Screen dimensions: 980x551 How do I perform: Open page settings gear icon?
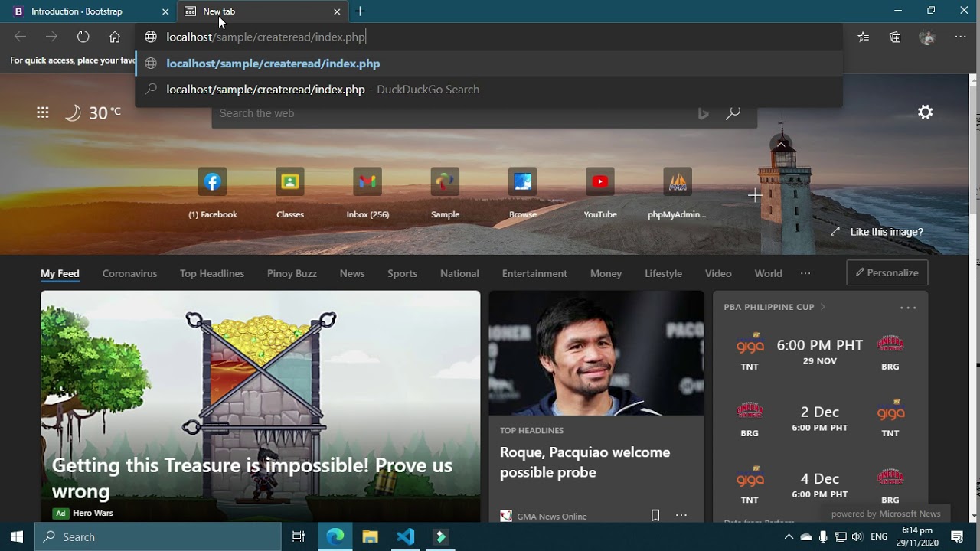coord(926,112)
